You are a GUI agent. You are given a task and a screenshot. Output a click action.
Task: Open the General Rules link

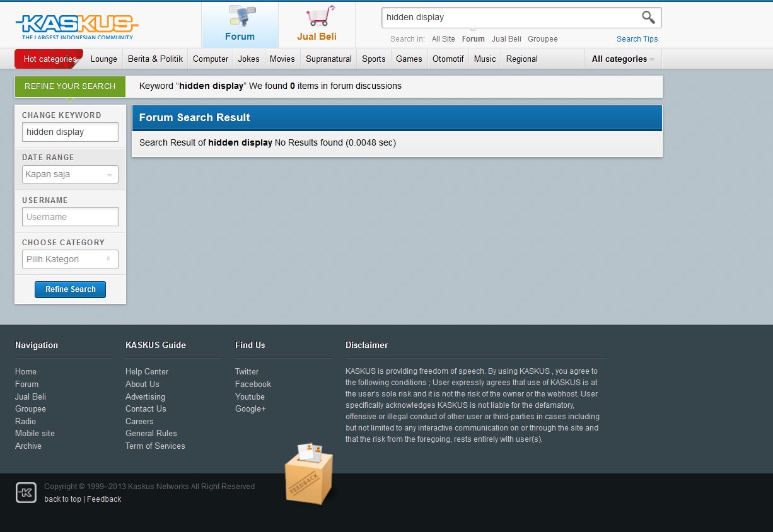coord(151,433)
